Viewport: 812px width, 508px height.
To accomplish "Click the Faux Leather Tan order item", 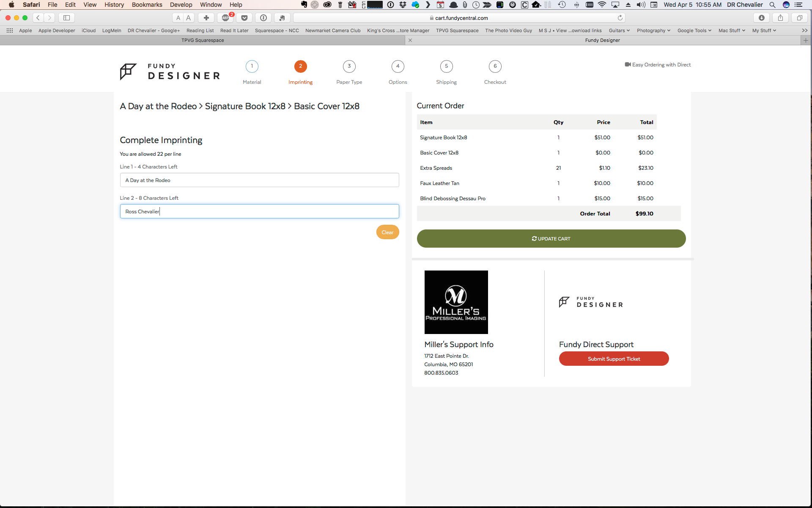I will (439, 183).
